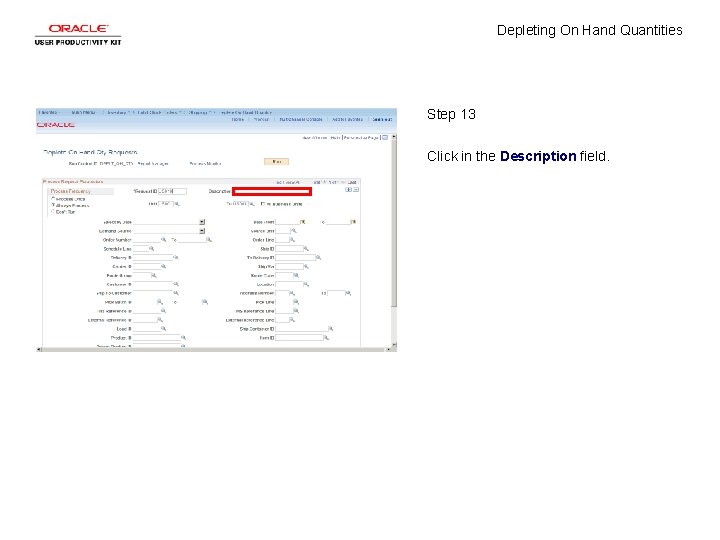Image resolution: width=720 pixels, height=540 pixels.
Task: Open lookup for Source Unit field
Action: 294,231
